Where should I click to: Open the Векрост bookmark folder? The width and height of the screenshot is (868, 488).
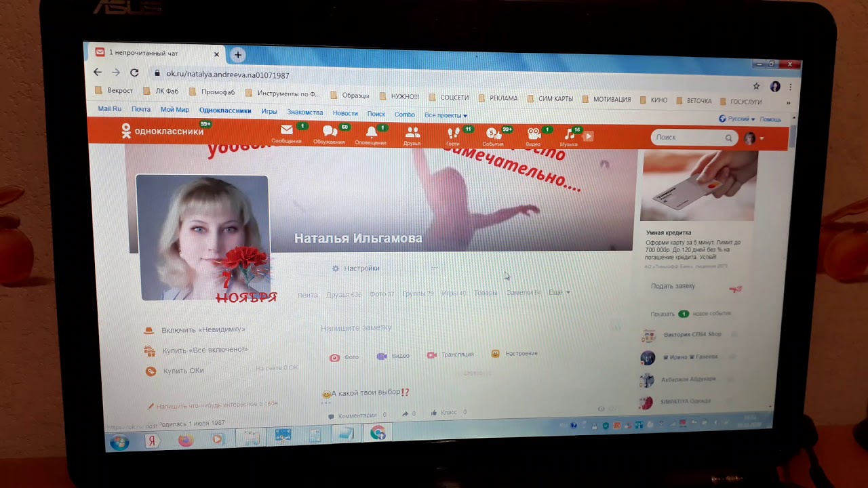pyautogui.click(x=114, y=90)
